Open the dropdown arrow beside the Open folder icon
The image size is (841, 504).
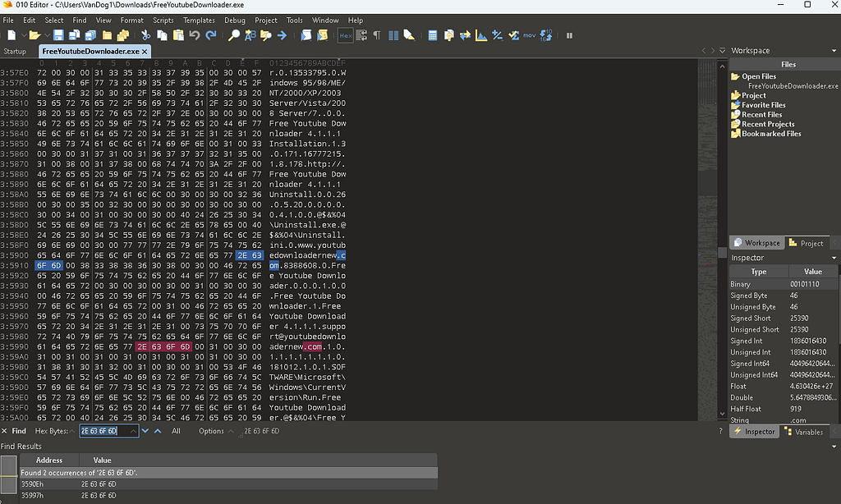tap(47, 35)
